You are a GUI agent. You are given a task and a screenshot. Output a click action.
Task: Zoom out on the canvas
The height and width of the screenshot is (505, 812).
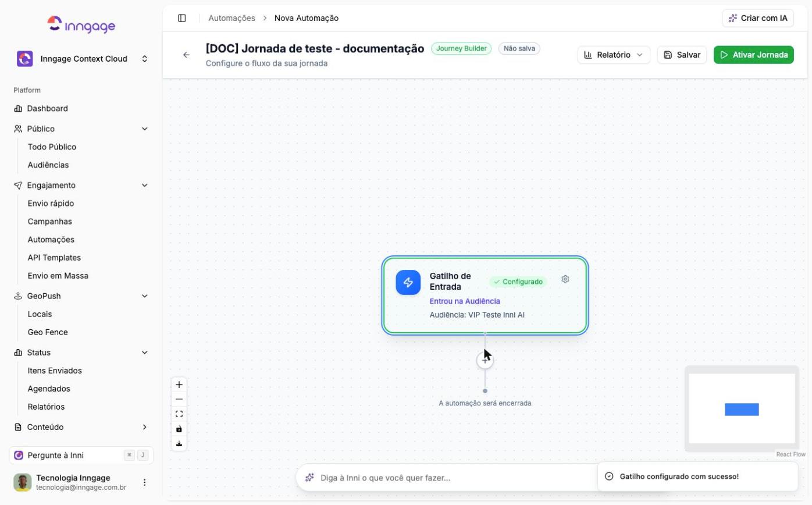[179, 399]
